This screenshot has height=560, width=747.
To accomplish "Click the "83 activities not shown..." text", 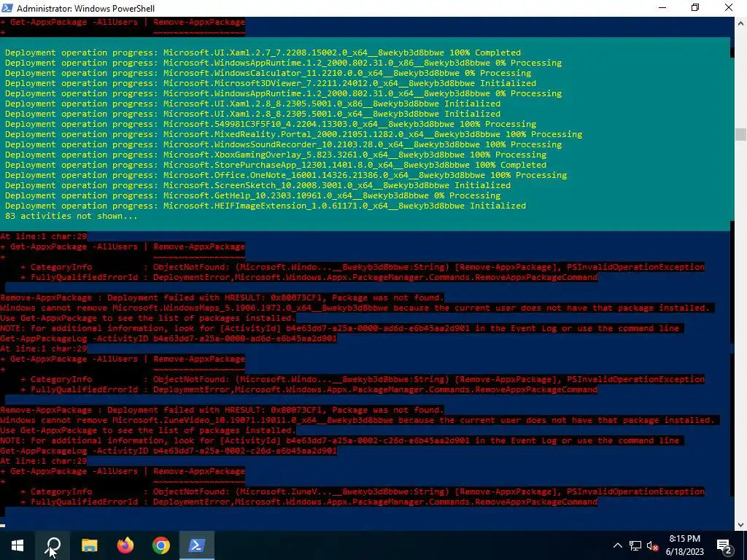I will click(x=71, y=216).
